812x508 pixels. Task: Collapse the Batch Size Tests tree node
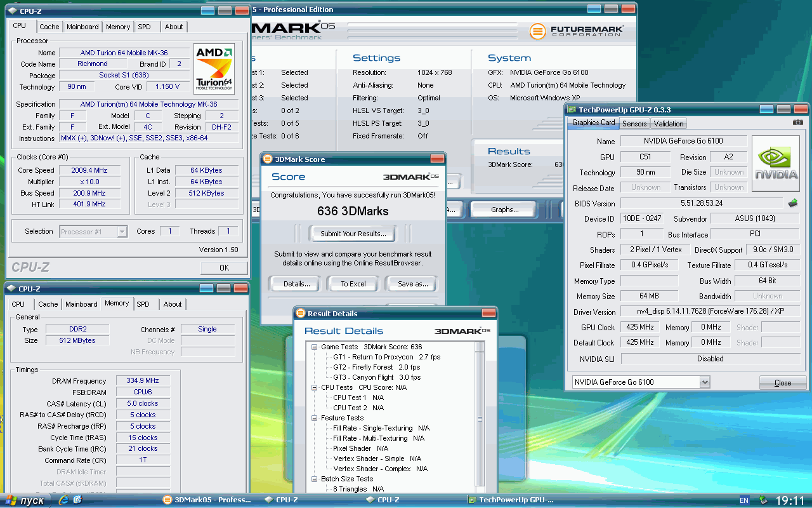click(x=314, y=479)
